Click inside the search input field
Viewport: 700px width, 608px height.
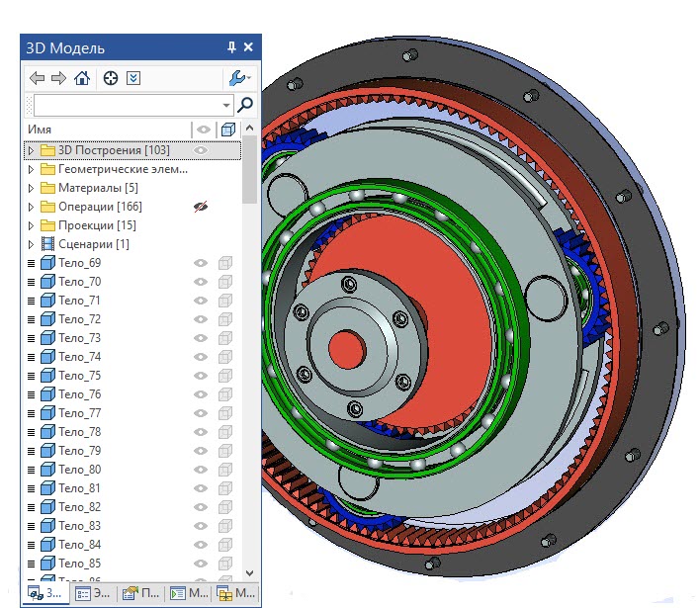pyautogui.click(x=127, y=105)
